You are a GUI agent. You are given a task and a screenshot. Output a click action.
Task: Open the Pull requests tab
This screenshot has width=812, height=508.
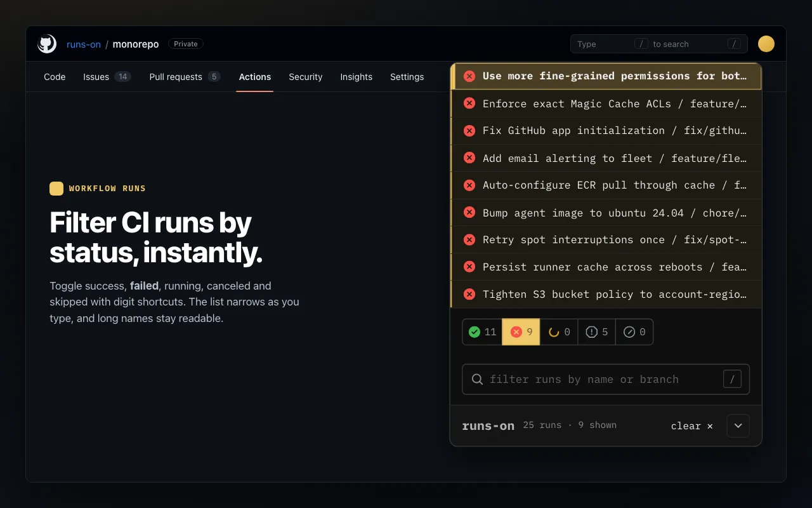[185, 77]
